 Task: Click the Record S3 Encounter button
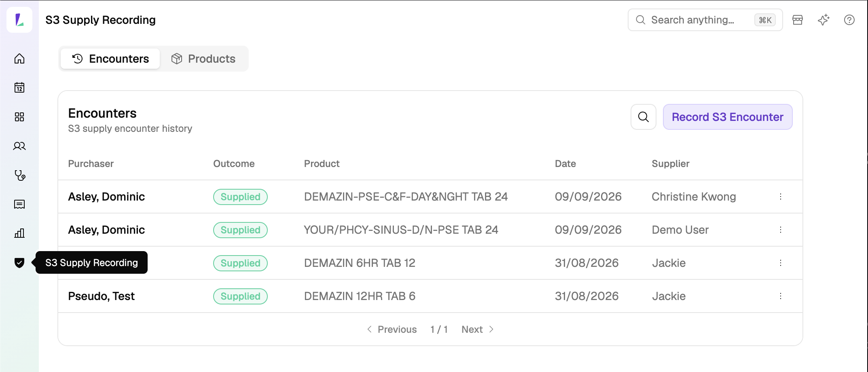click(728, 117)
